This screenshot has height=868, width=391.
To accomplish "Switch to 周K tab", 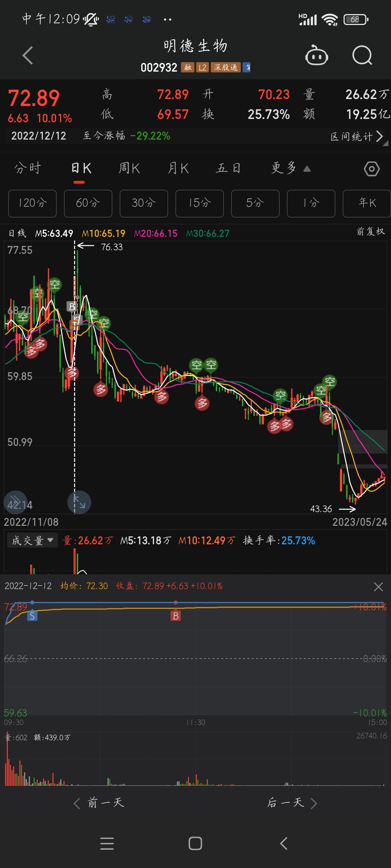I will coord(129,168).
